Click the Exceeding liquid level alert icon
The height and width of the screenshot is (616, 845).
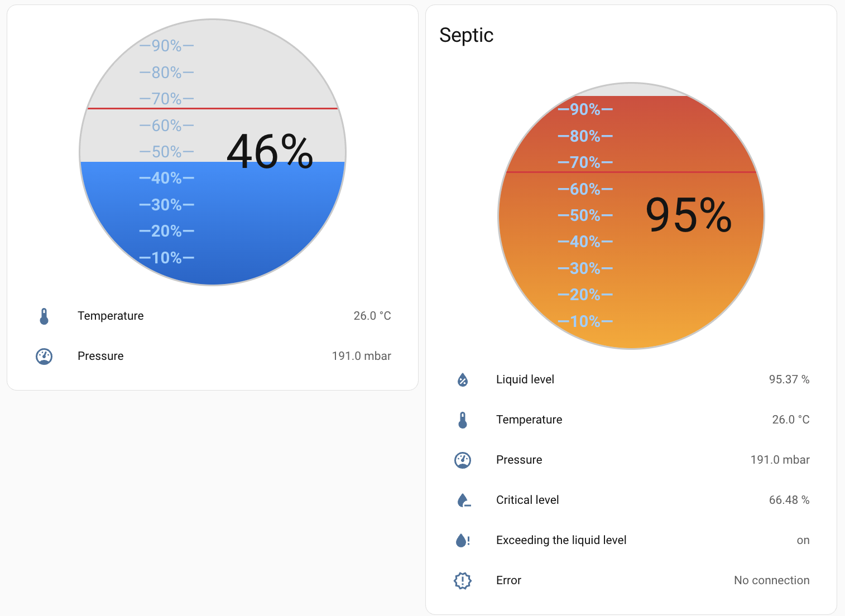pos(463,541)
